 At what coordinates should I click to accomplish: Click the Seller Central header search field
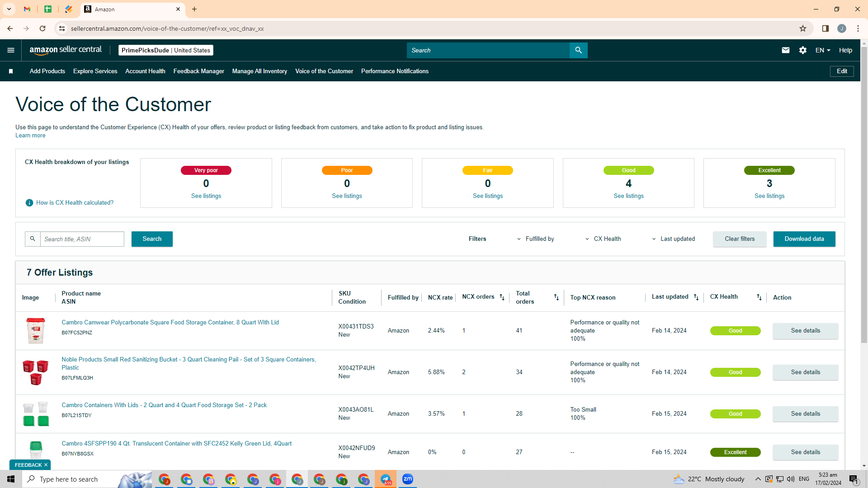point(488,50)
